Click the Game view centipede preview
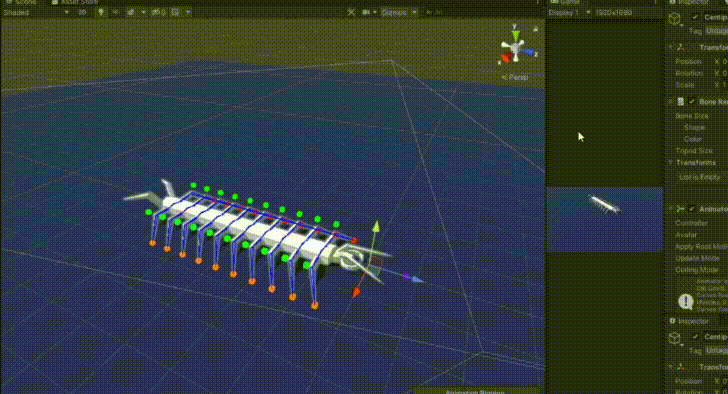Screen dimensions: 728x394 pos(604,204)
